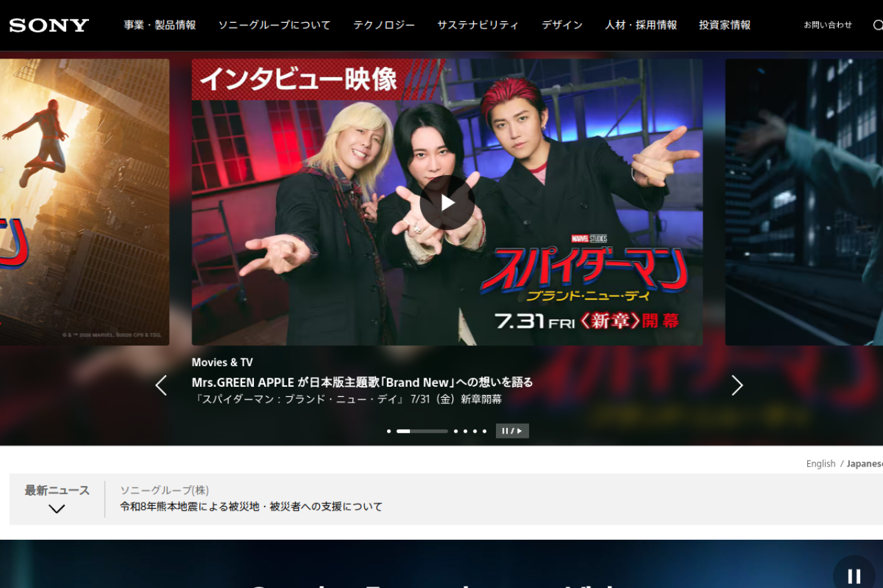
Task: Toggle the carousel pause/play autoplay button
Action: pyautogui.click(x=513, y=431)
